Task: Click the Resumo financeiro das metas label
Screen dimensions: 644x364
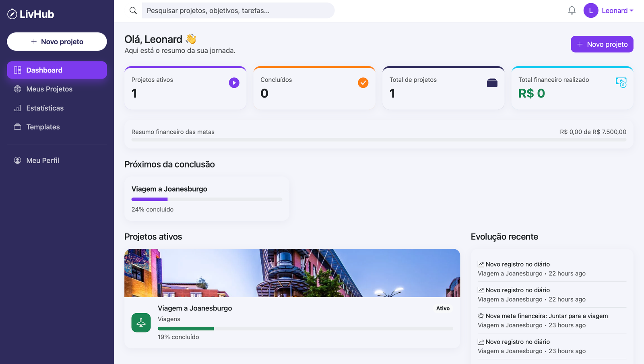Action: click(x=173, y=132)
